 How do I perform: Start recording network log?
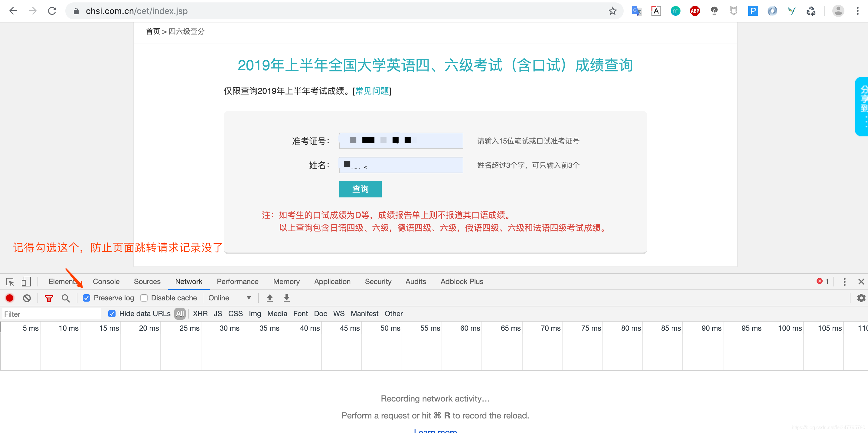click(x=9, y=298)
